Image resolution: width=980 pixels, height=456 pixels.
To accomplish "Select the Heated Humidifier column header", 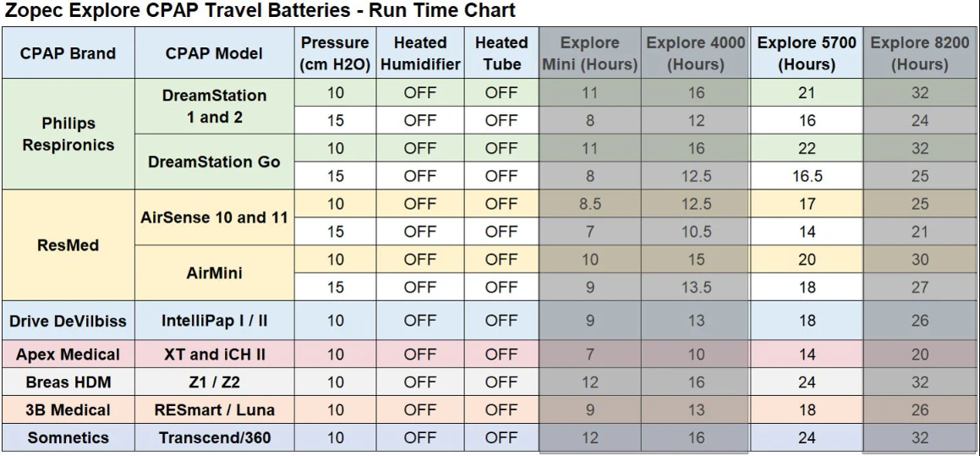I will click(420, 53).
